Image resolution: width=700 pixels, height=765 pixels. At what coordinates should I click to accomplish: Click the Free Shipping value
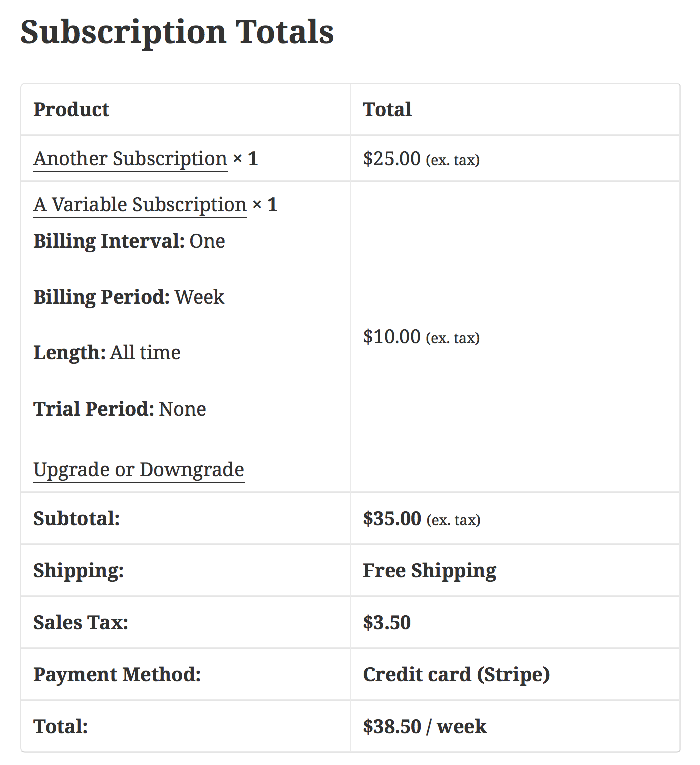(429, 570)
